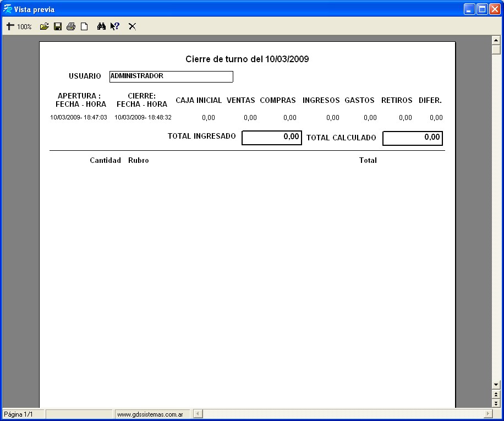Save the report using floppy disk icon
This screenshot has height=421, width=504.
(x=58, y=26)
